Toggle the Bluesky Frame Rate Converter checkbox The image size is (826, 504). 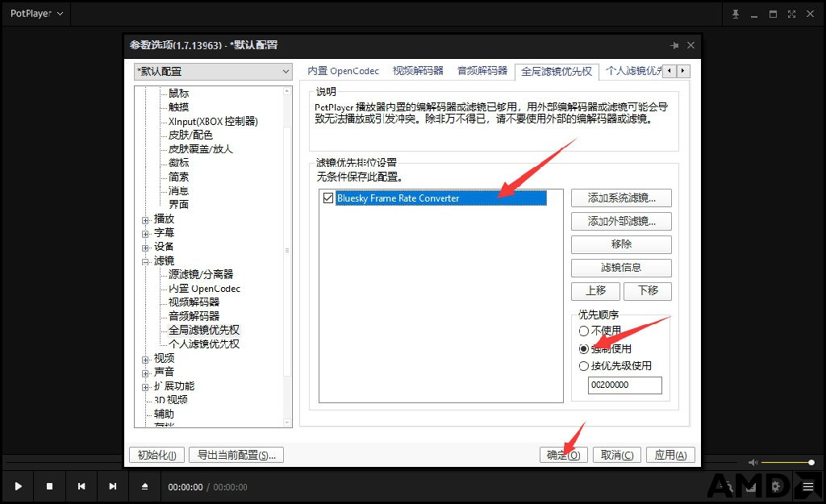pyautogui.click(x=328, y=198)
